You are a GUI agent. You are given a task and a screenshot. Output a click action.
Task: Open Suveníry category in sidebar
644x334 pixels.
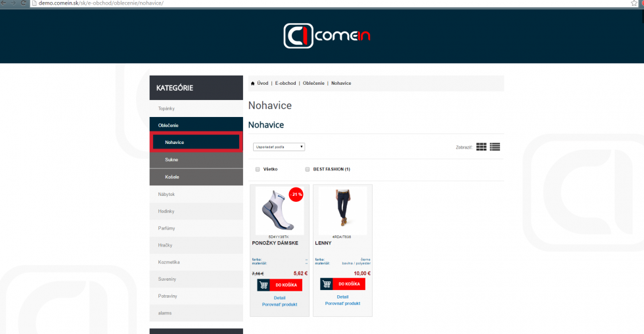196,279
